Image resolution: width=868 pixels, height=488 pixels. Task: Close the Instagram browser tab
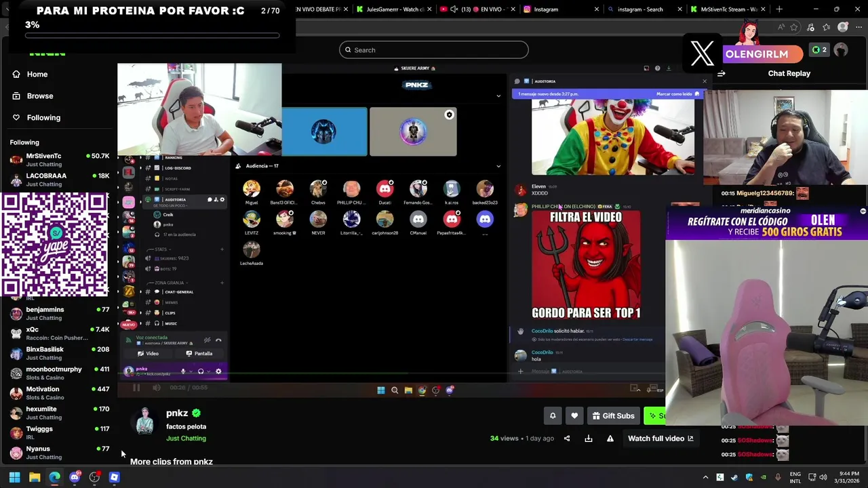(597, 9)
